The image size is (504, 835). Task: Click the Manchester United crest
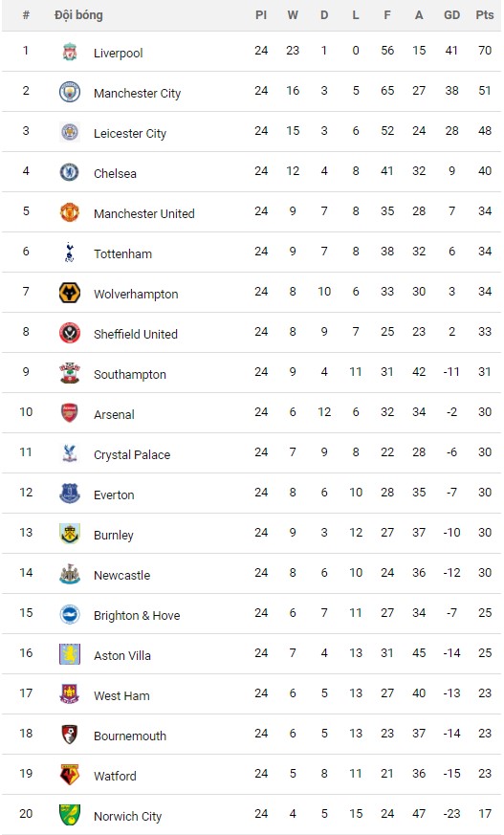70,212
